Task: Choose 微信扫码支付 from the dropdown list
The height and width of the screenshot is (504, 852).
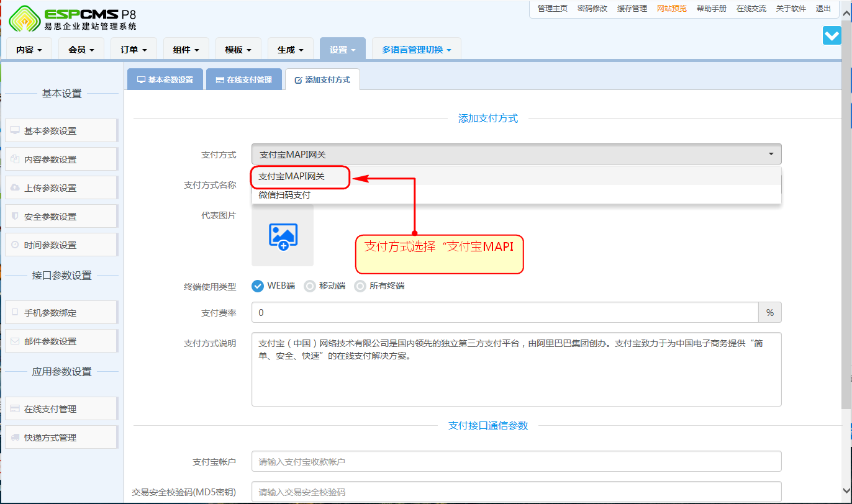Action: click(x=516, y=194)
